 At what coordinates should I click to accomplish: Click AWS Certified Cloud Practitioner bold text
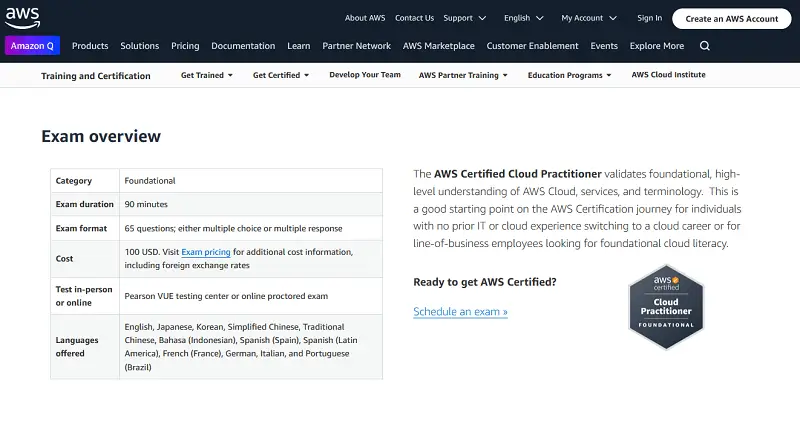pyautogui.click(x=518, y=174)
